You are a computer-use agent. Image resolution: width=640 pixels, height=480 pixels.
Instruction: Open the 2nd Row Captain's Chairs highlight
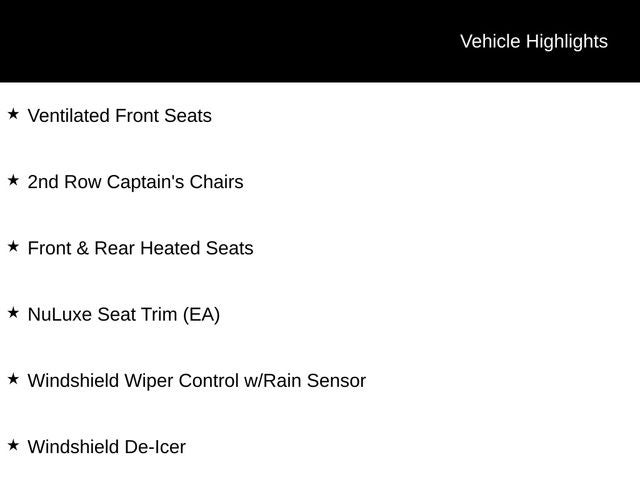[x=135, y=182]
